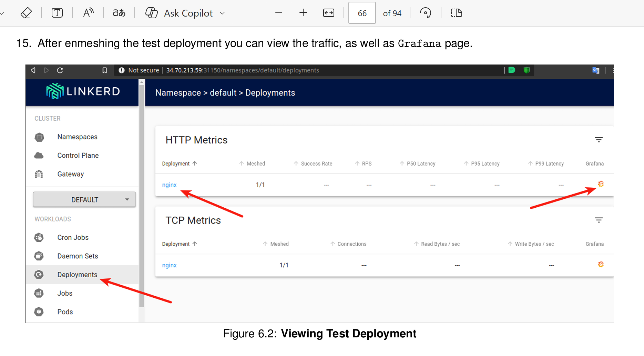Open the Read aloud feature
Viewport: 644px width, 356px height.
pyautogui.click(x=89, y=13)
